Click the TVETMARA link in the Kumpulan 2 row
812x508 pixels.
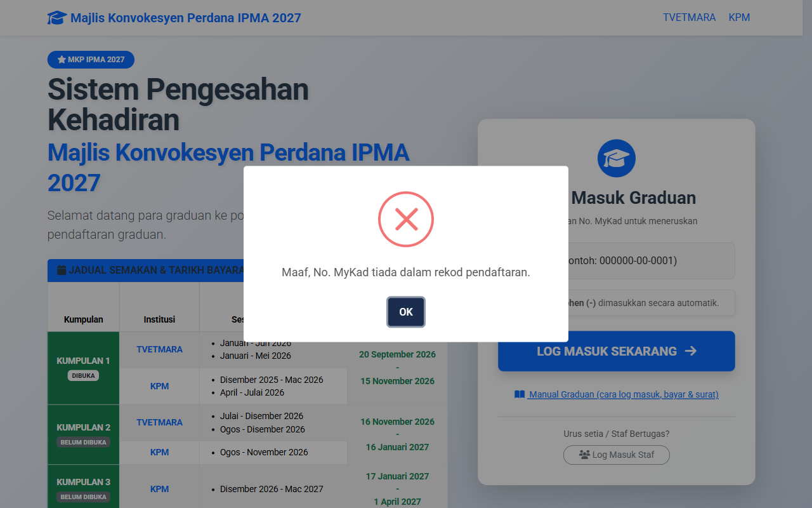coord(159,422)
